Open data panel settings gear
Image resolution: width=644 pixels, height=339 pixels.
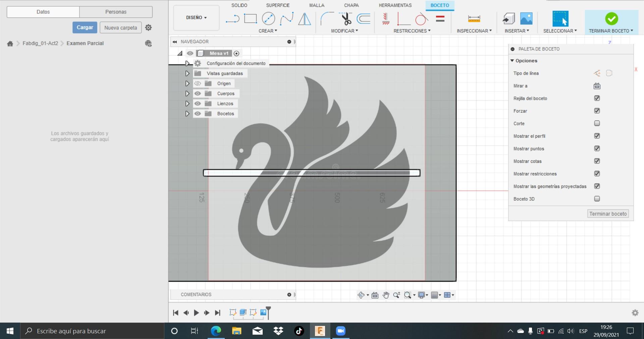148,27
